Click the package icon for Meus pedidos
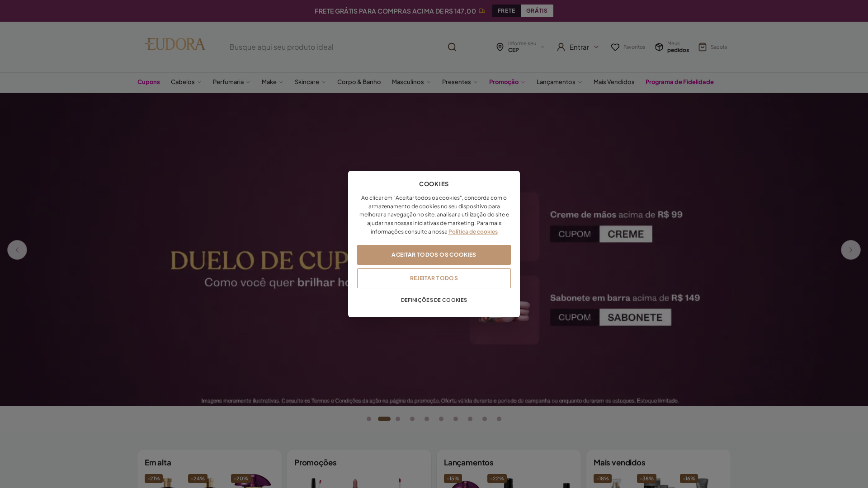The width and height of the screenshot is (868, 488). point(659,47)
